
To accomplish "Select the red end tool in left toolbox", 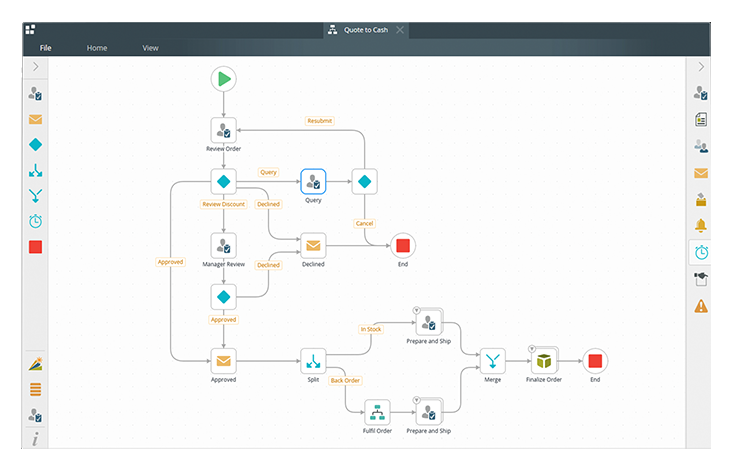I will [35, 247].
